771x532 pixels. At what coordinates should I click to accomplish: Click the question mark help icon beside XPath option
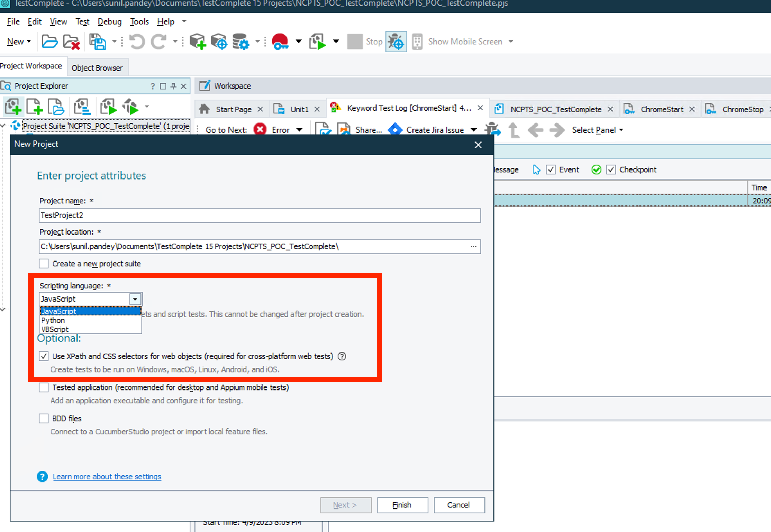(342, 356)
